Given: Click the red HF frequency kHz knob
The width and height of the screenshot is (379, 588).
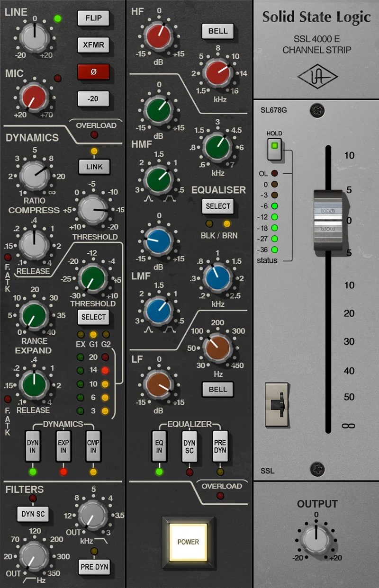Looking at the screenshot, I should (x=217, y=74).
